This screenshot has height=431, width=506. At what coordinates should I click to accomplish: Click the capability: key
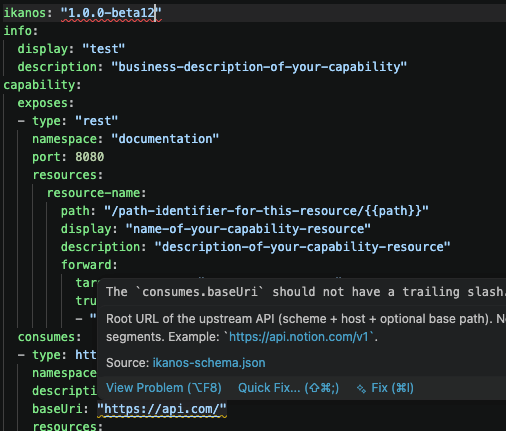click(42, 85)
